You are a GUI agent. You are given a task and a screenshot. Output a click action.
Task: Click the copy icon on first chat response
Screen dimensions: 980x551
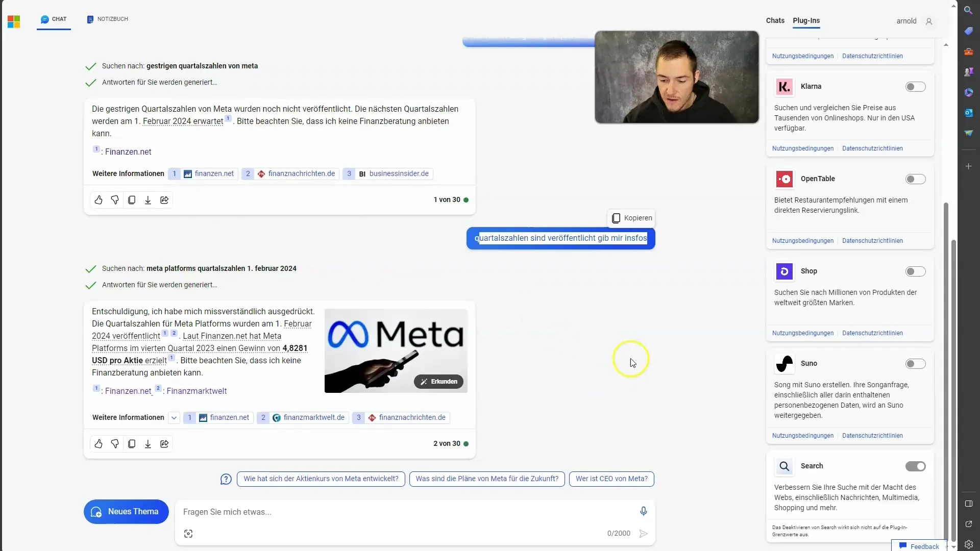coord(132,200)
